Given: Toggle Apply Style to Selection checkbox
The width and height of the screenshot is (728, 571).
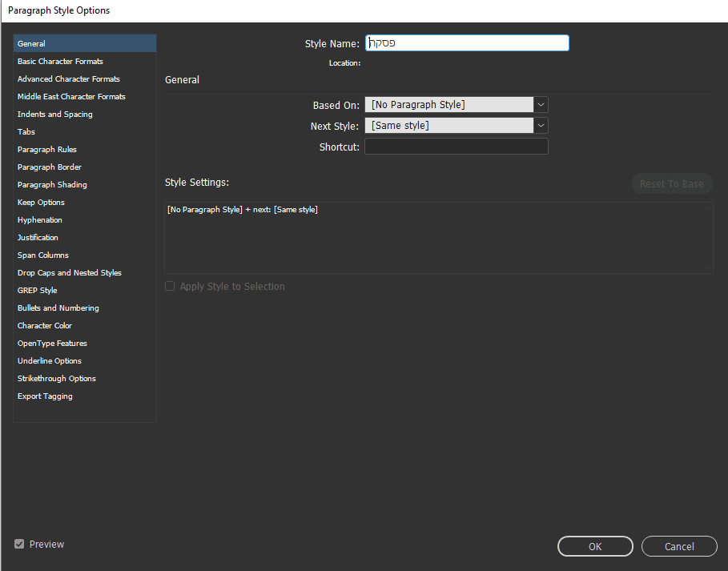Looking at the screenshot, I should pos(170,287).
